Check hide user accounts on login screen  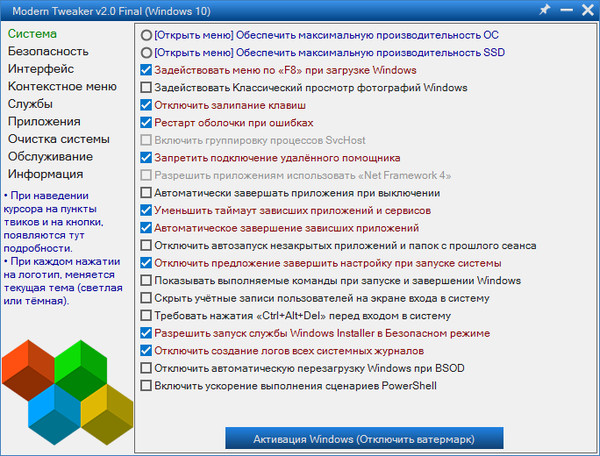click(146, 298)
